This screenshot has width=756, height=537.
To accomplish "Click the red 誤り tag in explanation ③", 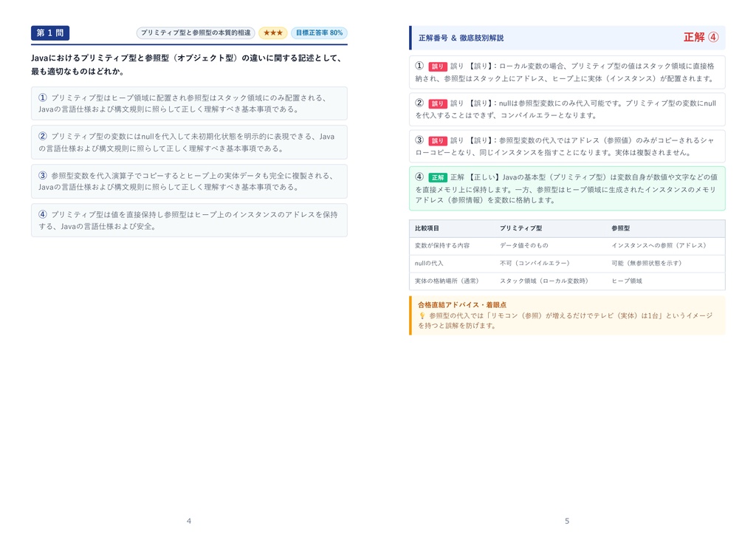I will tap(437, 141).
